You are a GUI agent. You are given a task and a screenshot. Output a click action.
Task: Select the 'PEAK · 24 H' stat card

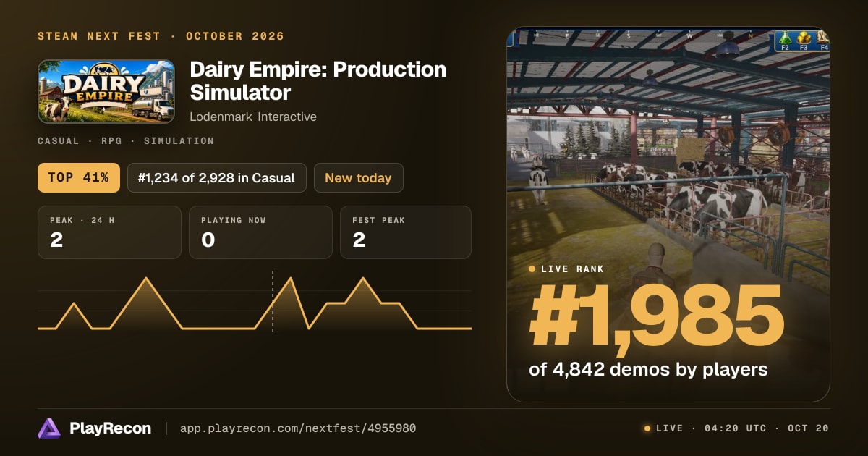coord(109,232)
